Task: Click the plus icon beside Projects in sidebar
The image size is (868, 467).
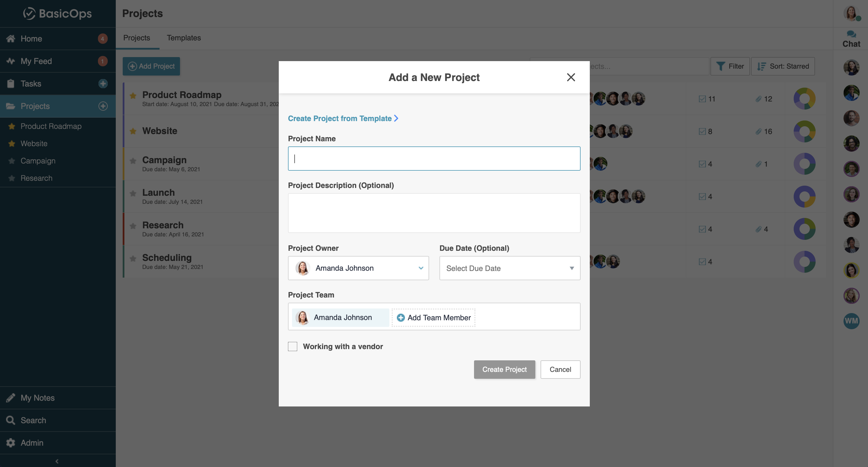Action: tap(103, 106)
